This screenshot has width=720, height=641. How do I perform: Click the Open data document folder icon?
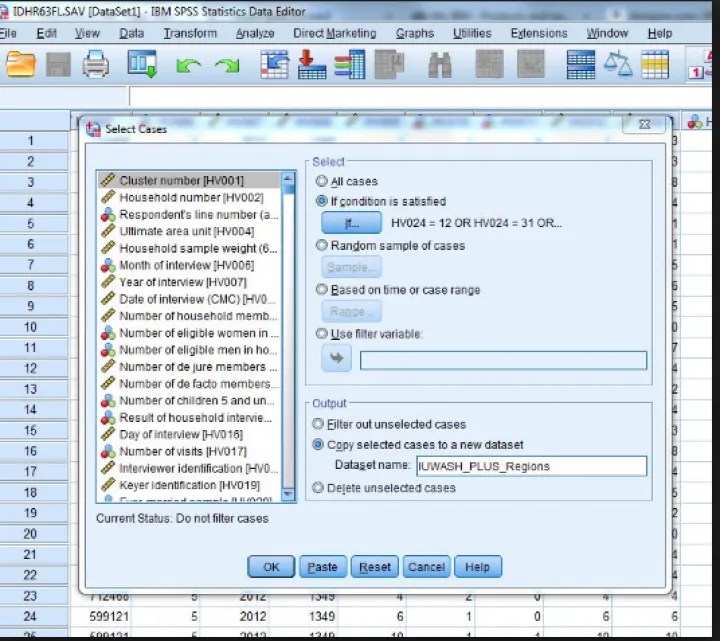[x=21, y=65]
